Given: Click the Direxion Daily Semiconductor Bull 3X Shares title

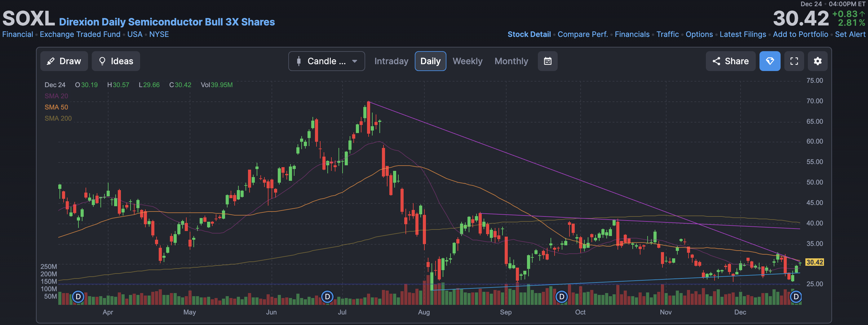Looking at the screenshot, I should tap(167, 22).
